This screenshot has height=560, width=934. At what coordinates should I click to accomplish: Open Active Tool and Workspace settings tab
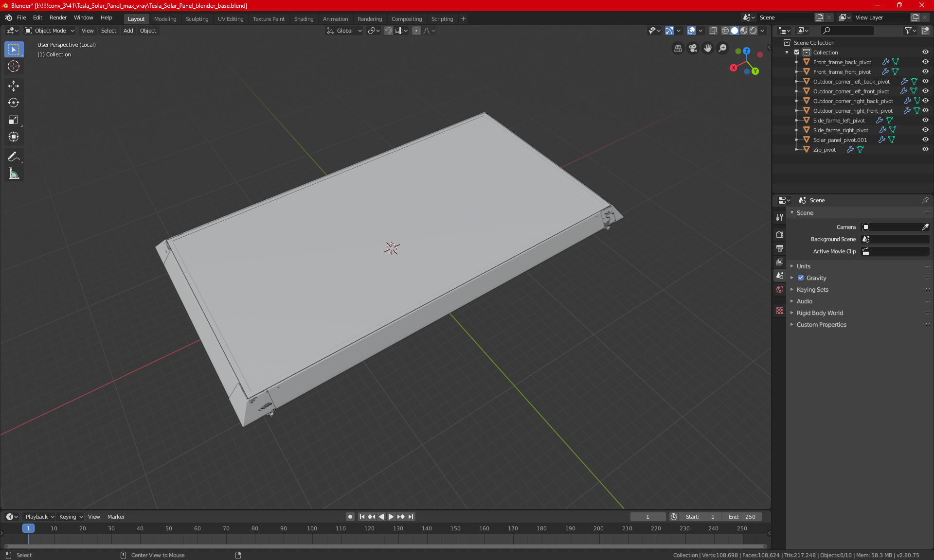click(780, 217)
